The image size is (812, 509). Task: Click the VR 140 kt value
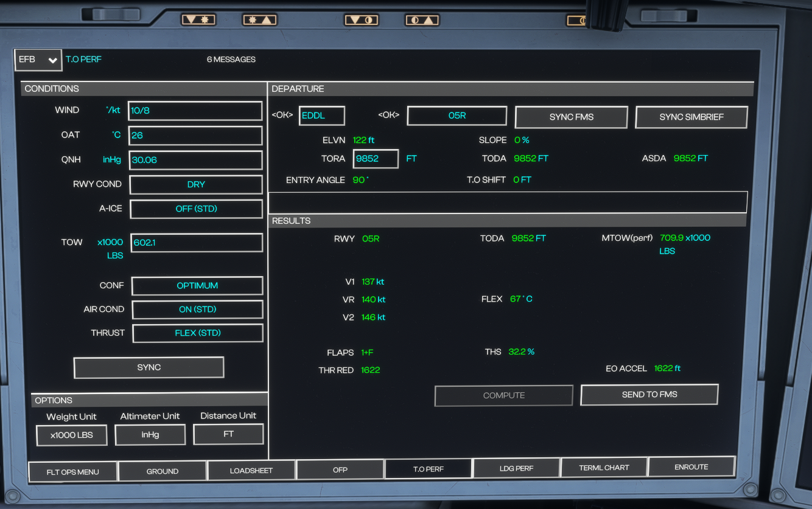pos(374,300)
